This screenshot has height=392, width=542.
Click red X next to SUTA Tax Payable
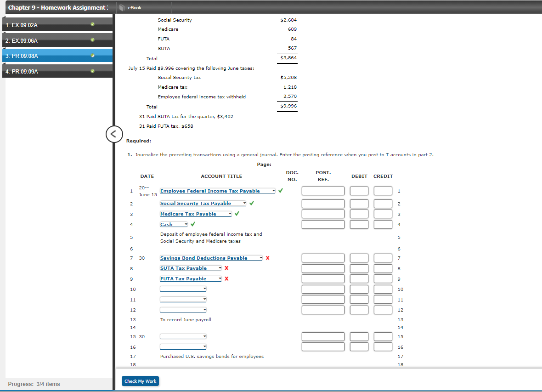click(x=227, y=268)
